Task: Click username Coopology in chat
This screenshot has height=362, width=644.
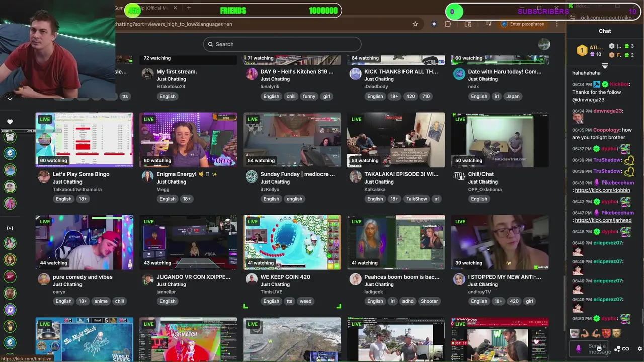Action: [x=606, y=130]
